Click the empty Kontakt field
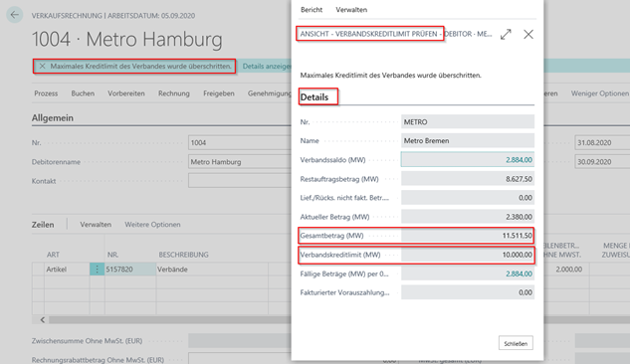Viewport: 630px width, 364px height. pyautogui.click(x=240, y=181)
